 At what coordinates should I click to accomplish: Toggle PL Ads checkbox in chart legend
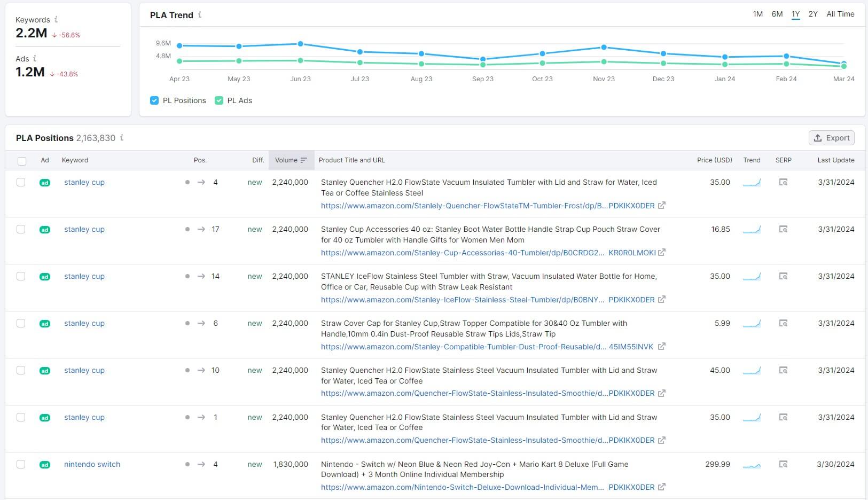click(219, 100)
